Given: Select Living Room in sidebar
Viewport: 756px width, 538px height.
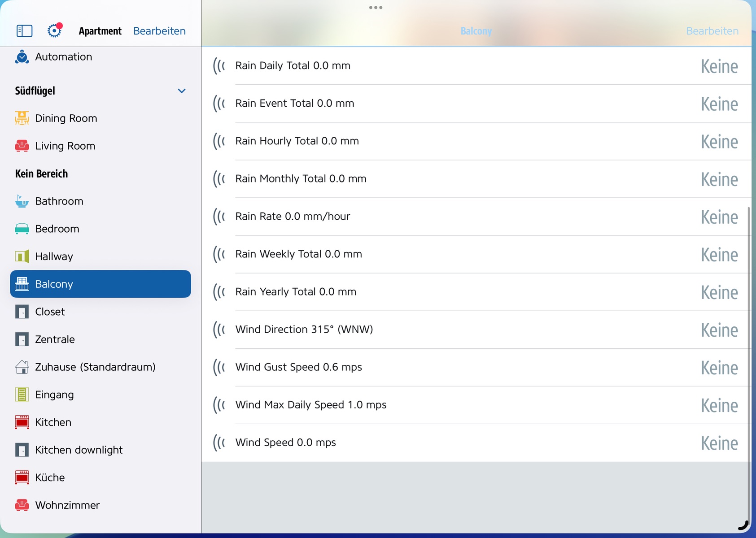Looking at the screenshot, I should (65, 146).
